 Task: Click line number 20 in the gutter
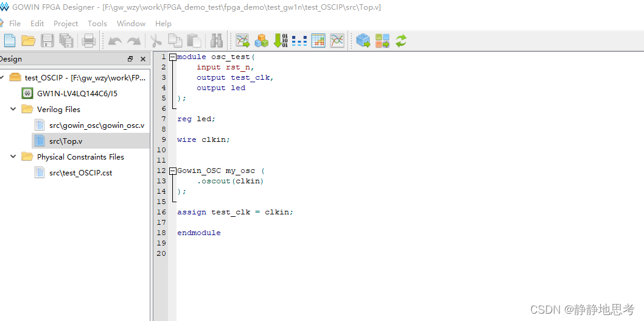[161, 253]
